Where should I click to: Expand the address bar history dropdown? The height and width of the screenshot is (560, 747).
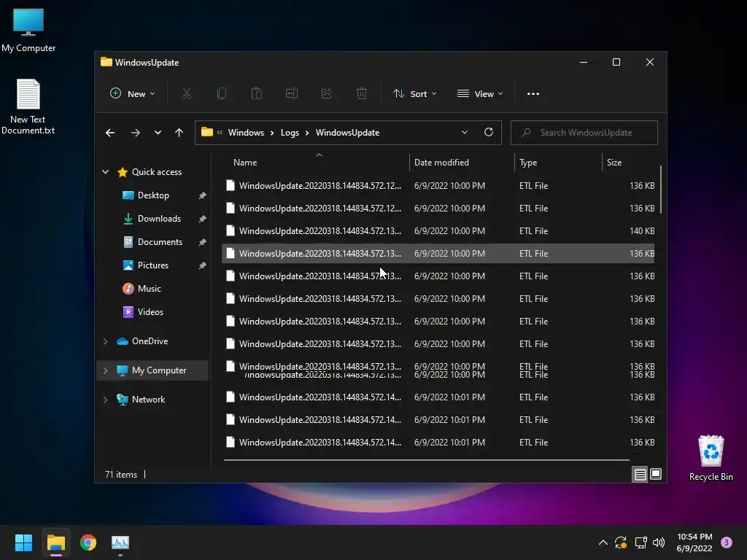pyautogui.click(x=465, y=133)
